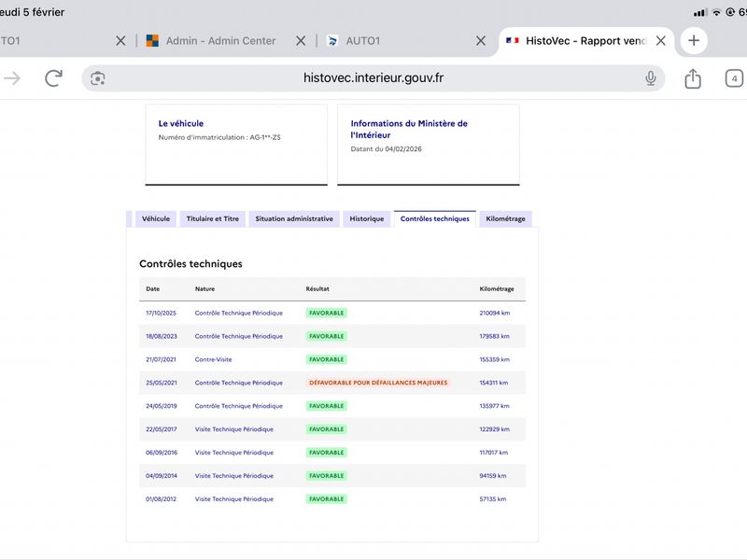Switch to the Historique tab
This screenshot has width=747, height=560.
[x=366, y=219]
